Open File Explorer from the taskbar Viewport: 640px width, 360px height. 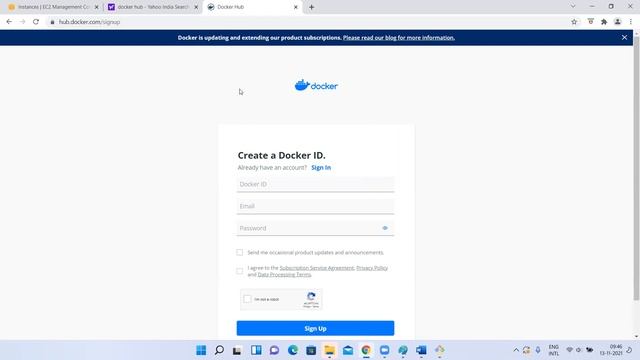point(329,350)
